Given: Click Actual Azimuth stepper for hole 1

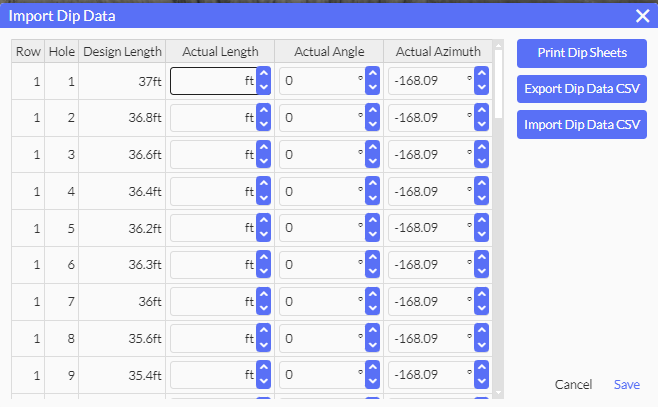Looking at the screenshot, I should pyautogui.click(x=481, y=81).
